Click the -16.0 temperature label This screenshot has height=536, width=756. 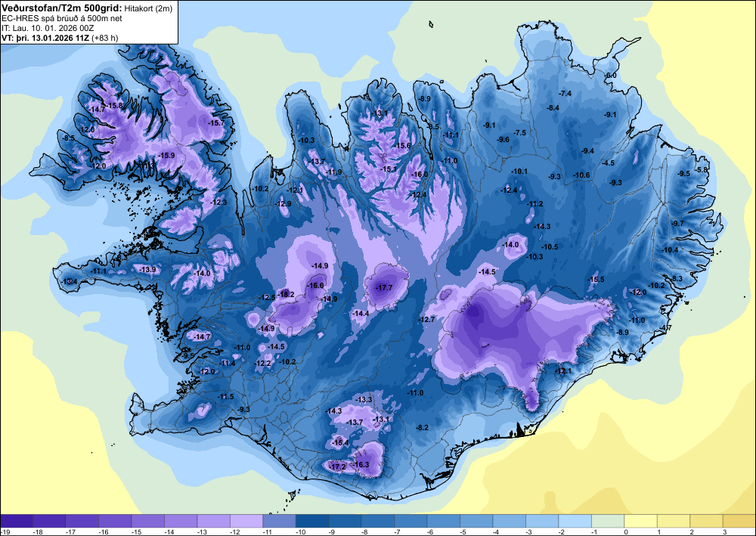click(x=420, y=174)
